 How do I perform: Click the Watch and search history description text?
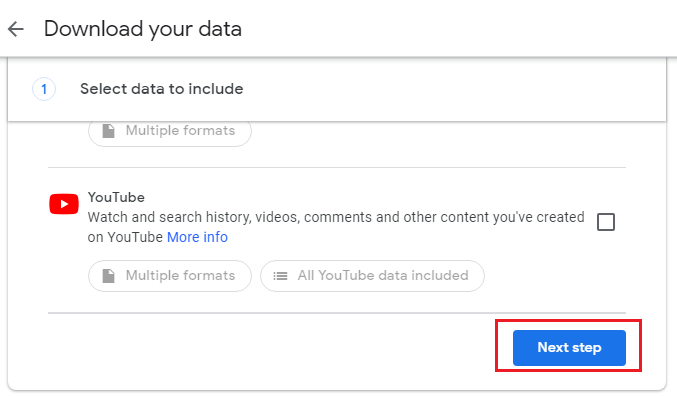pos(336,227)
